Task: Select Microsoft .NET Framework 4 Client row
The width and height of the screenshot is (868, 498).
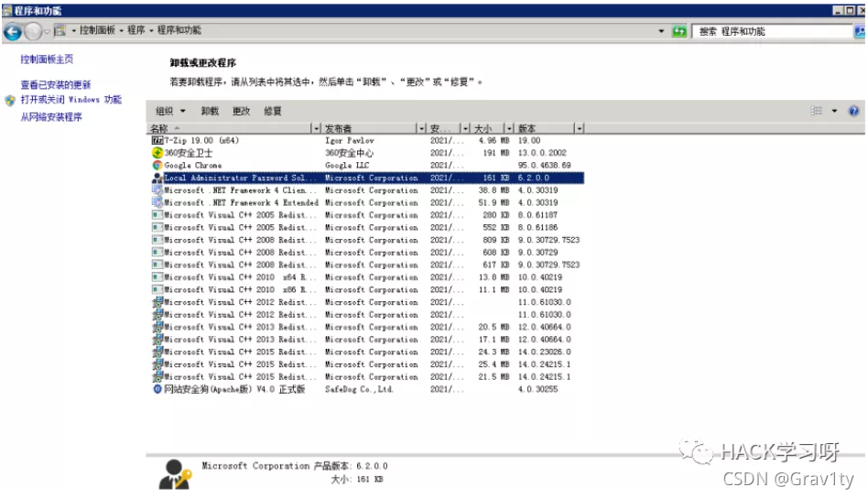Action: pos(365,189)
